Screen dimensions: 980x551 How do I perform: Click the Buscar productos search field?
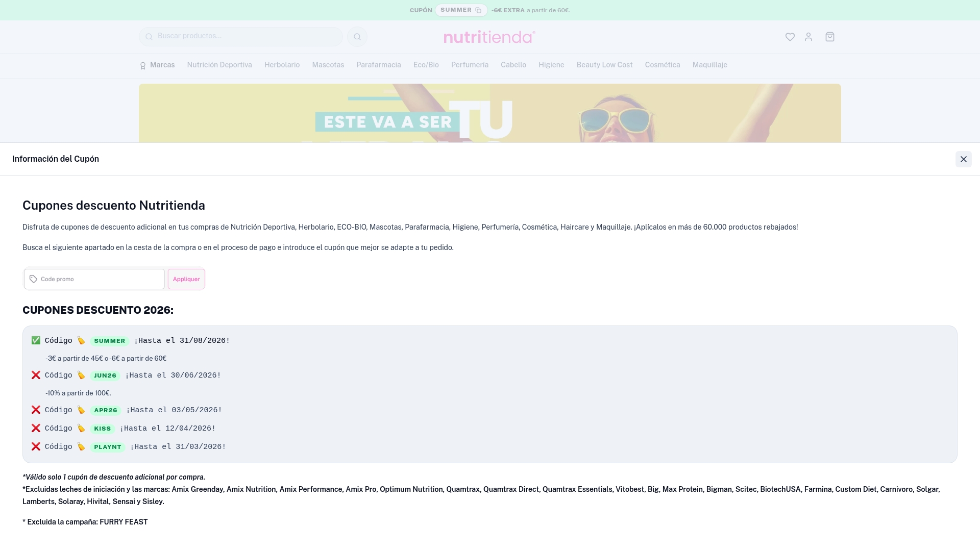(241, 37)
